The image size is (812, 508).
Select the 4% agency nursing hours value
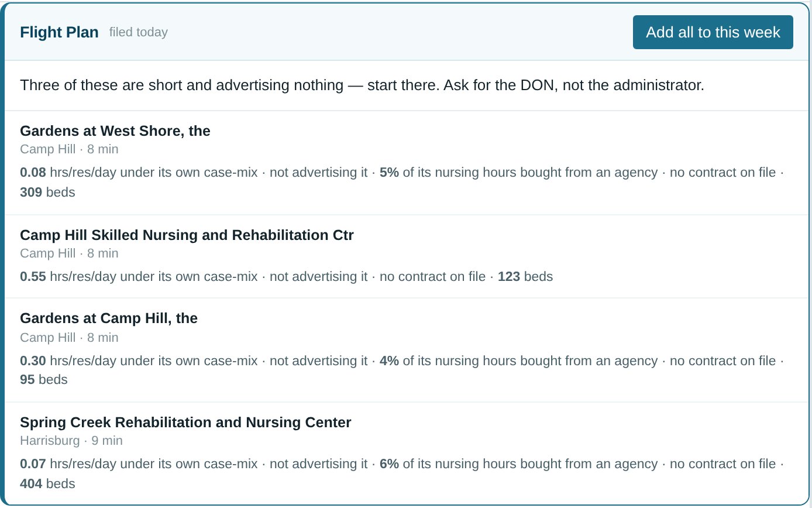pyautogui.click(x=389, y=361)
